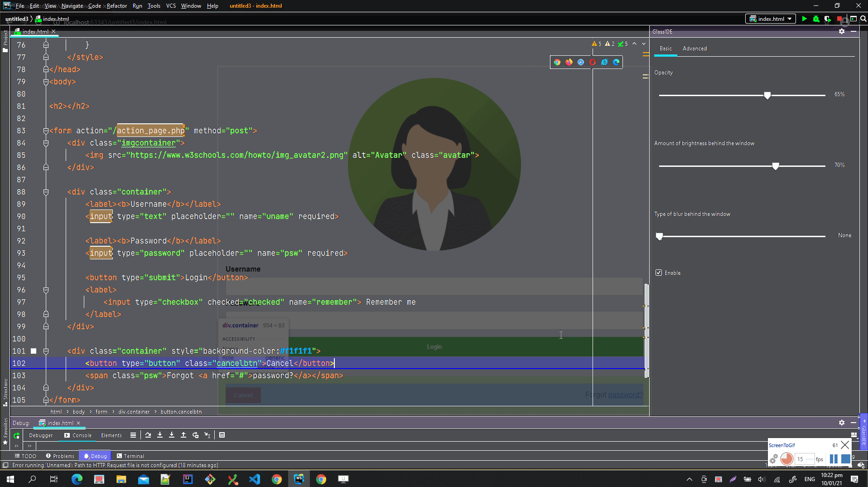Image resolution: width=868 pixels, height=487 pixels.
Task: Click the Problems tool window button
Action: coord(60,456)
